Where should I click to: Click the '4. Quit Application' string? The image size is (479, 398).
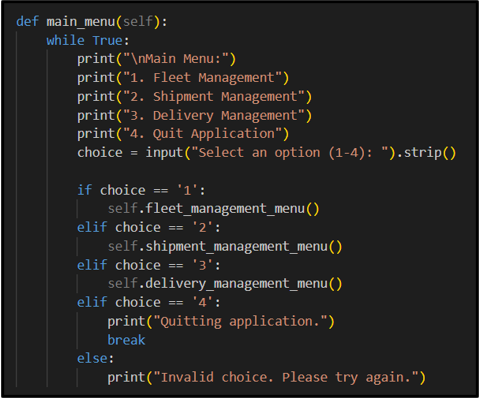pos(203,134)
